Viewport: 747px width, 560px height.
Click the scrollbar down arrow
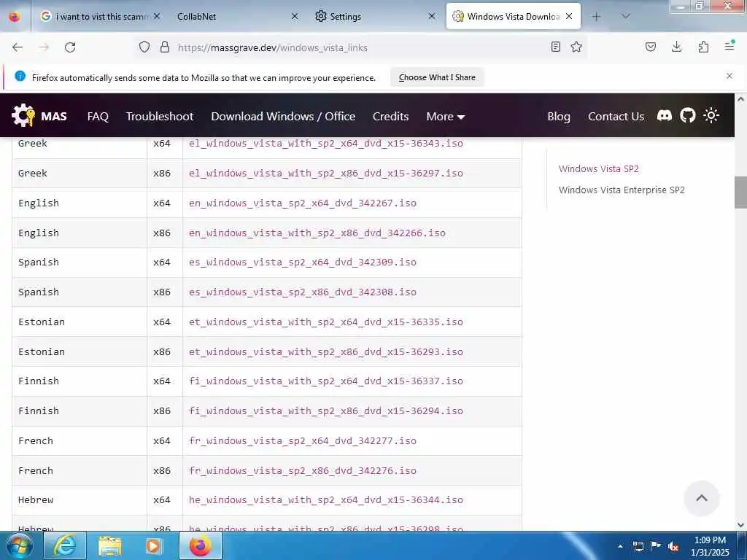pyautogui.click(x=740, y=525)
